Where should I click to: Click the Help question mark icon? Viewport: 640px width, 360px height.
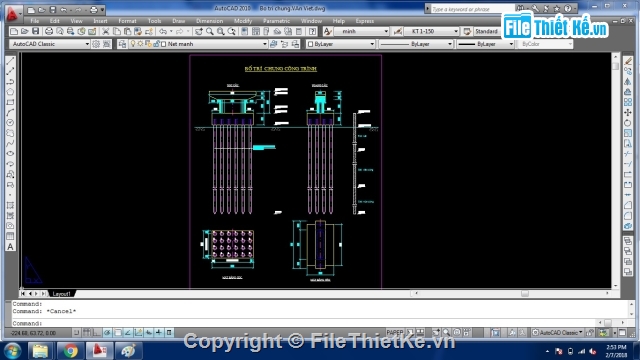click(312, 31)
